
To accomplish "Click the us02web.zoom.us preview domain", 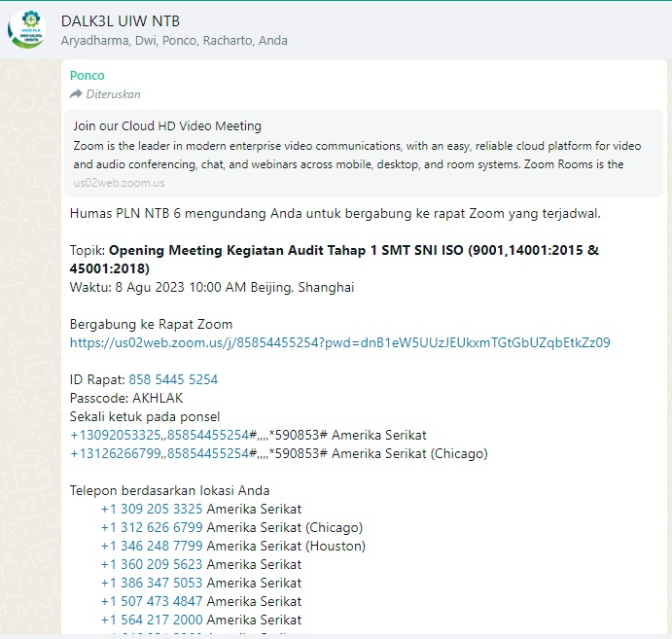I will pos(119,183).
